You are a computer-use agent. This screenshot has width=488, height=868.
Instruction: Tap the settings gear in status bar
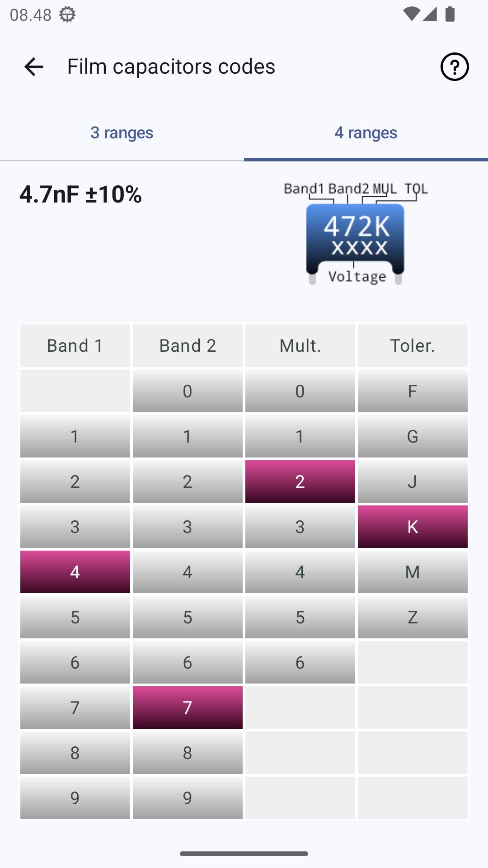point(67,15)
